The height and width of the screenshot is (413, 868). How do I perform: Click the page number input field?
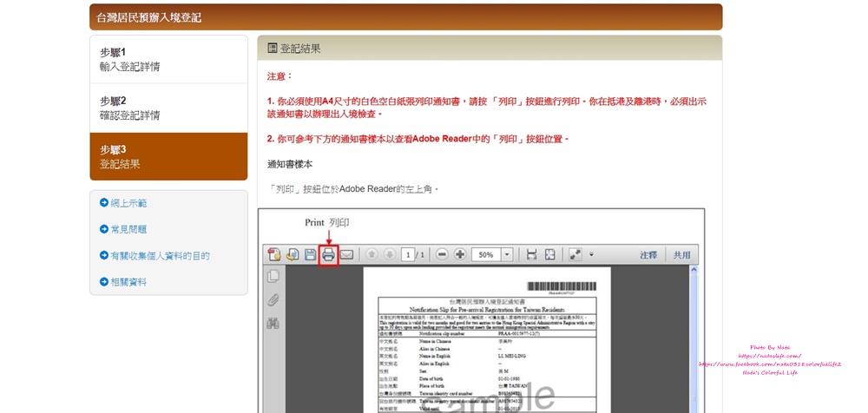pyautogui.click(x=408, y=255)
